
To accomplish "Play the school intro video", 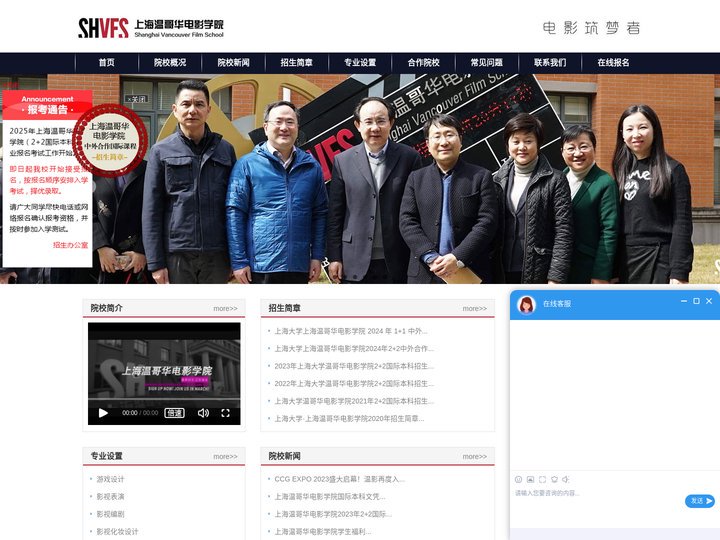I will point(103,413).
